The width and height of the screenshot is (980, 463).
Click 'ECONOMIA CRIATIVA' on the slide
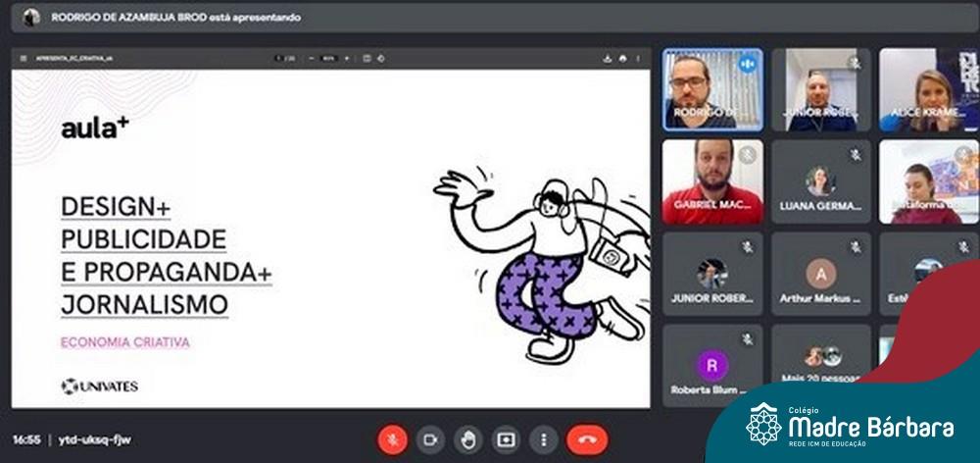coord(125,342)
